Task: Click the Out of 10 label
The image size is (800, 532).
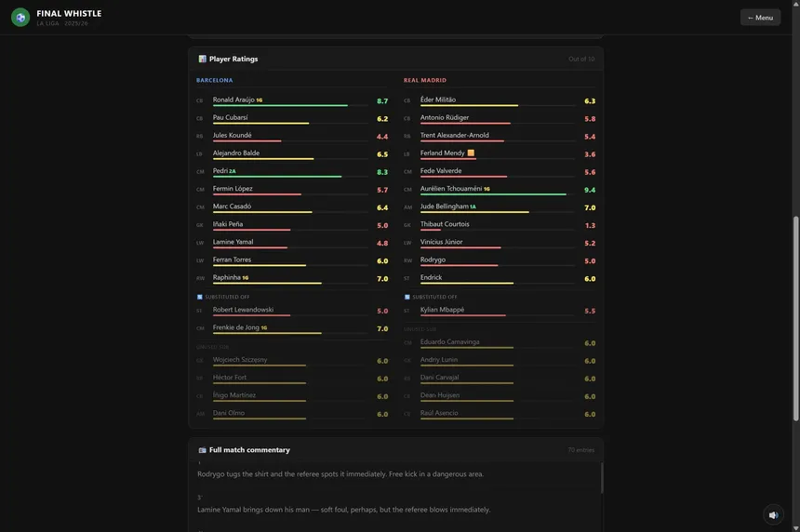Action: click(581, 60)
